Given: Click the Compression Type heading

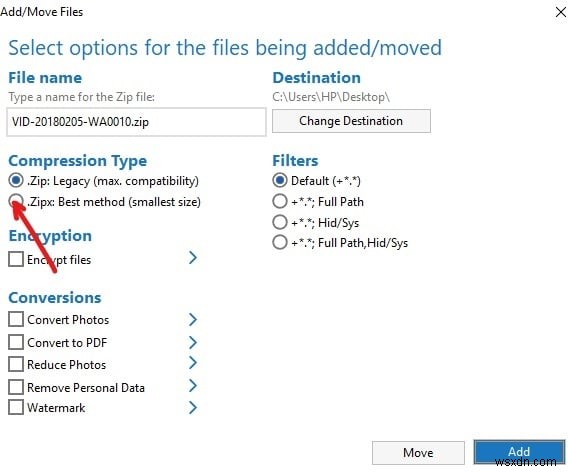Looking at the screenshot, I should tap(78, 161).
